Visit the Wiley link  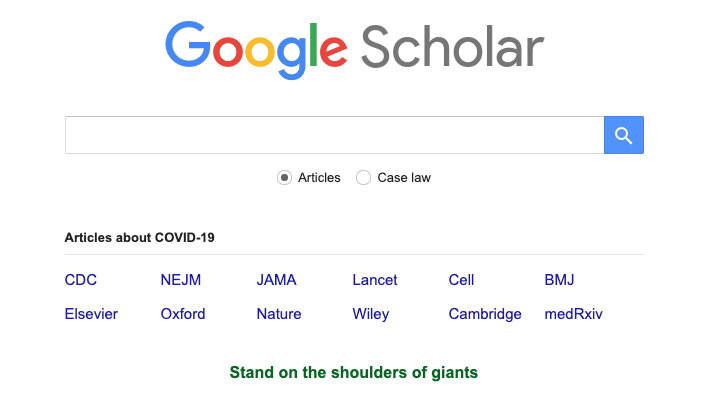tap(371, 314)
